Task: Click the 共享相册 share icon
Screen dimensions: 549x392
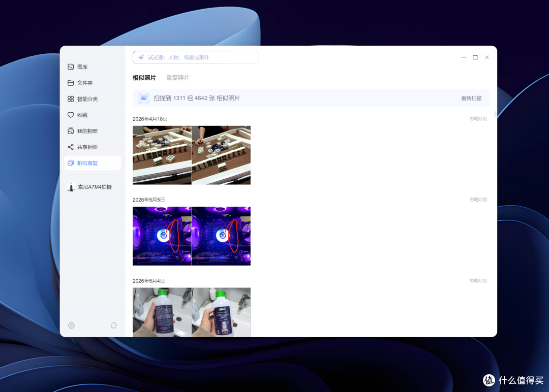Action: pyautogui.click(x=71, y=147)
